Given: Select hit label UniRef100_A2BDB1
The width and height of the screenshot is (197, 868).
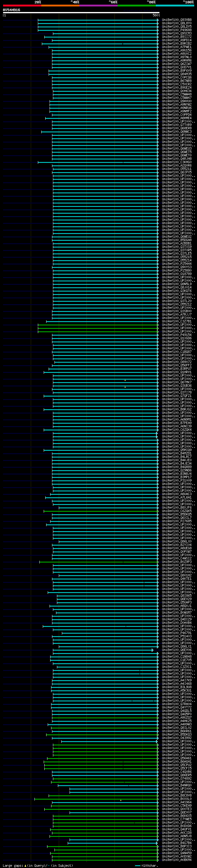Looking at the screenshot, I should coord(176,243).
